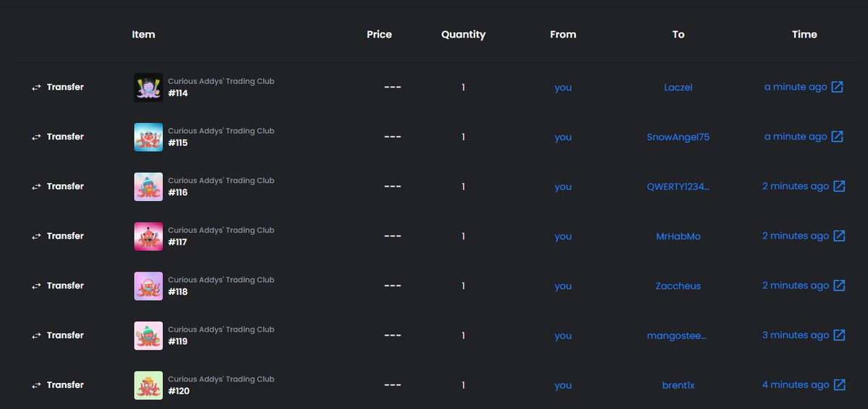Open Zaccheus recipient link
This screenshot has width=868, height=409.
(x=678, y=286)
